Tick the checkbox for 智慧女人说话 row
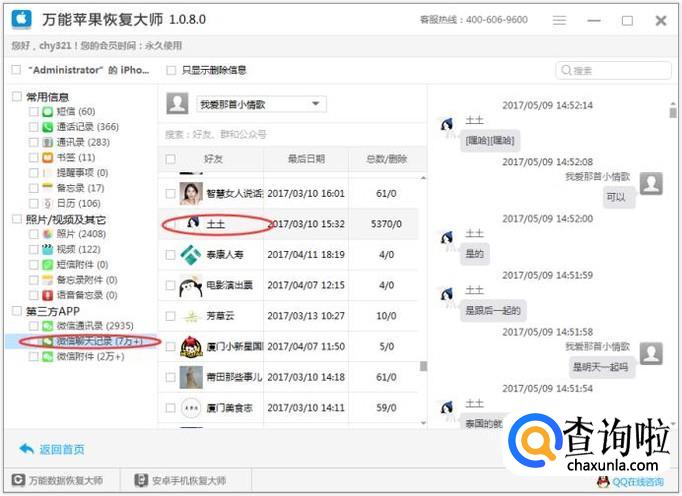The height and width of the screenshot is (496, 682). click(170, 194)
